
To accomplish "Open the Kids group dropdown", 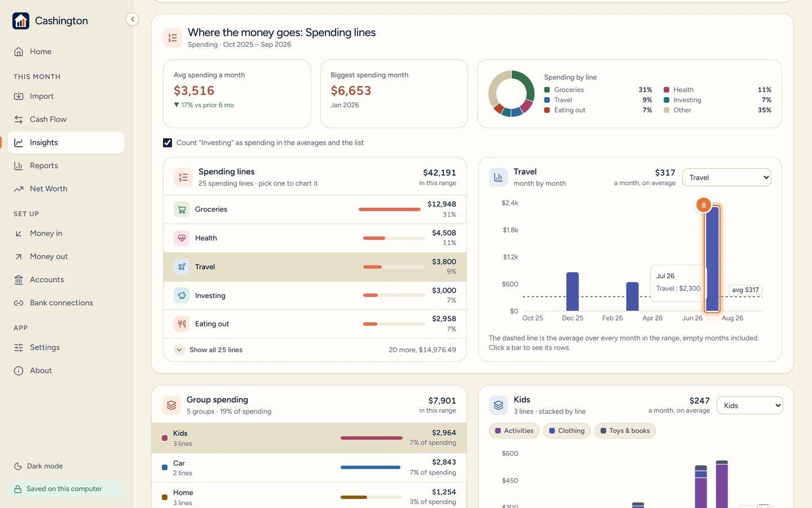I will [x=750, y=405].
